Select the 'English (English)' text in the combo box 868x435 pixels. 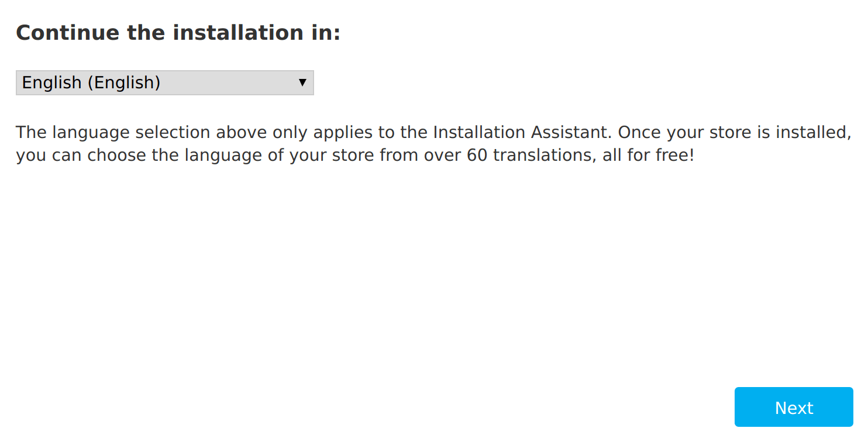91,82
